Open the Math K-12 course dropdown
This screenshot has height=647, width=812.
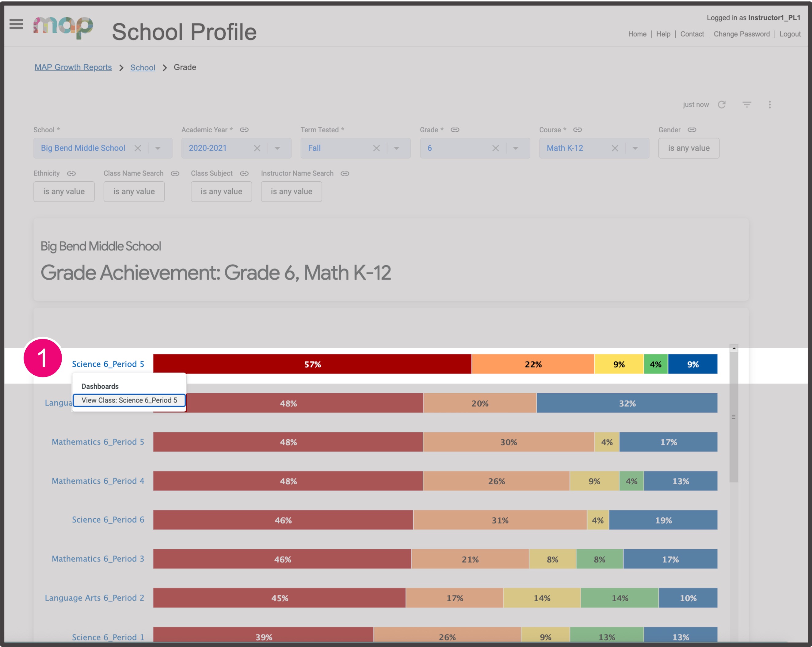[635, 148]
